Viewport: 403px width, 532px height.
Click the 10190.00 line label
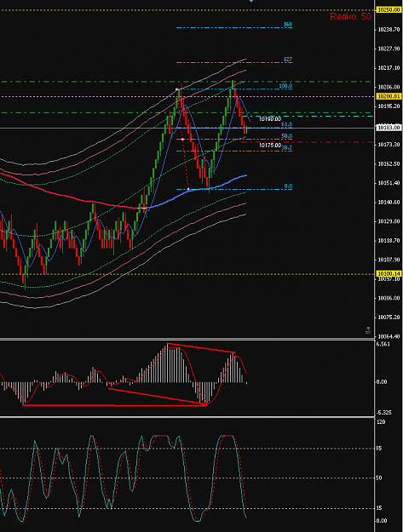pos(270,119)
